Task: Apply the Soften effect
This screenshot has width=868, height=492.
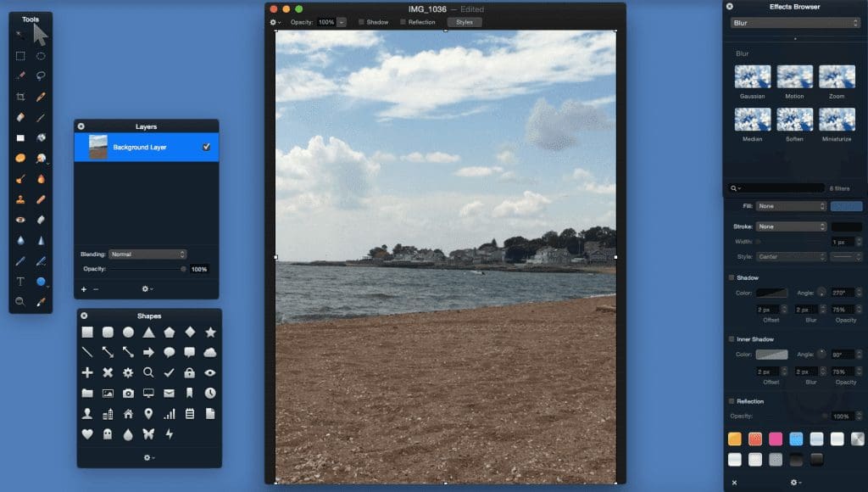Action: (x=794, y=119)
